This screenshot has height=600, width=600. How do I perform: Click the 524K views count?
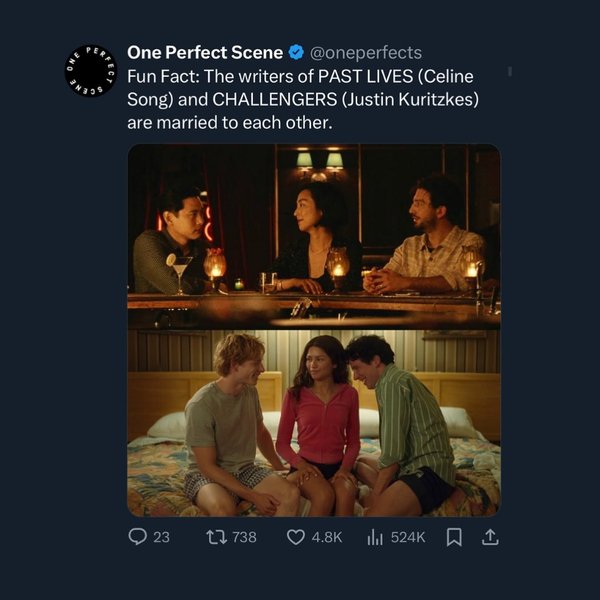pyautogui.click(x=408, y=537)
